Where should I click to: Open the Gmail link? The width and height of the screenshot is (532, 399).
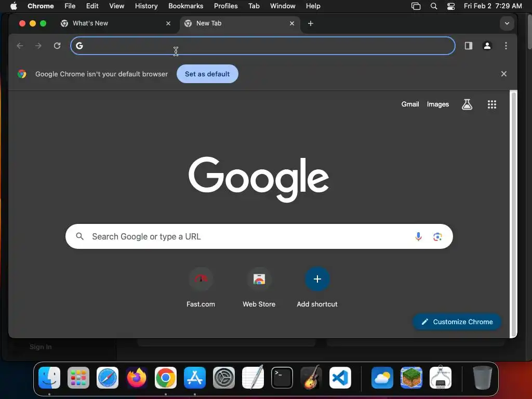(410, 104)
